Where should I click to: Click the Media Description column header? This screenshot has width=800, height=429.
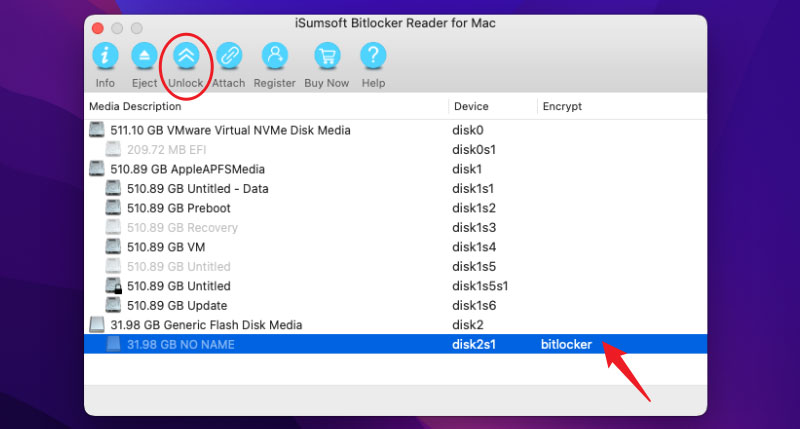135,106
